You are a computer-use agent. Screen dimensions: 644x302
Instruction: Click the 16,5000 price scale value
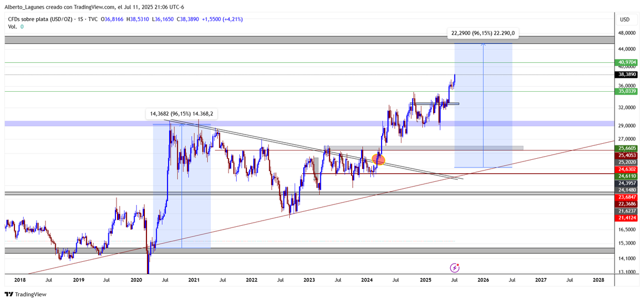(627, 230)
